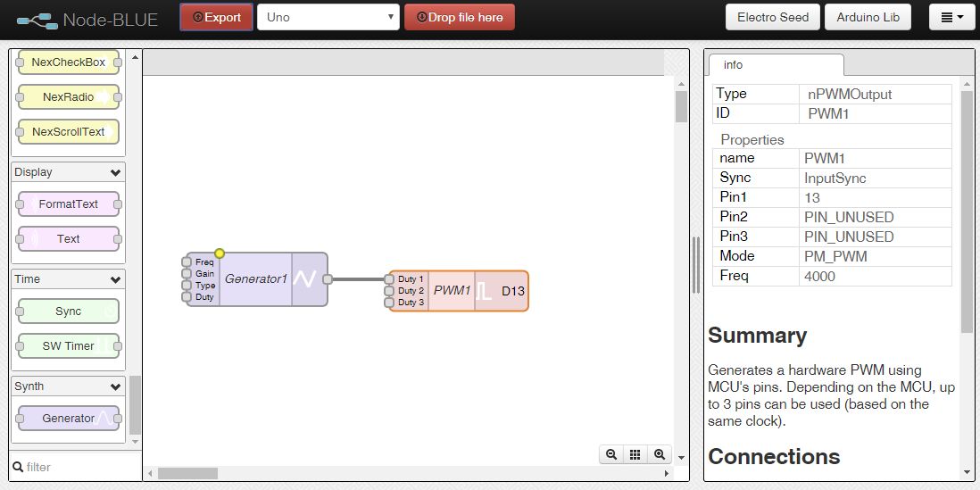
Task: Open the Arduino Lib button
Action: pyautogui.click(x=868, y=18)
